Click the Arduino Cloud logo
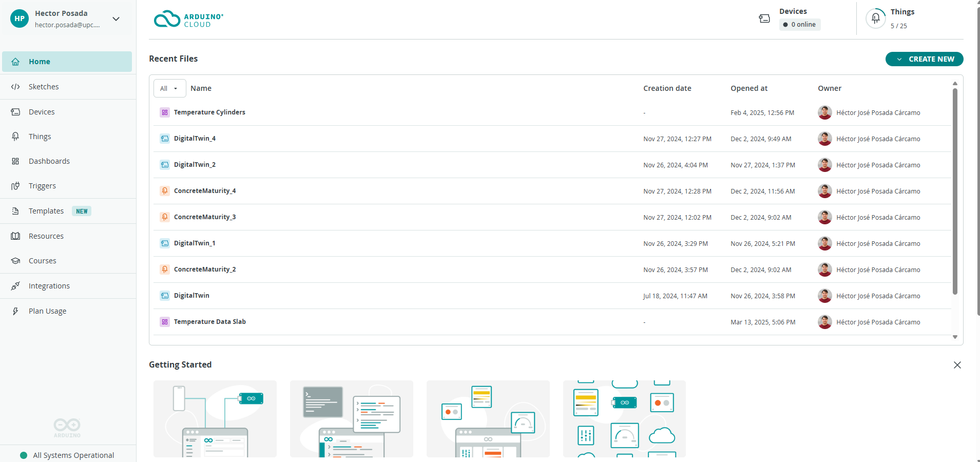Screen dimensions: 980x462 point(188,20)
